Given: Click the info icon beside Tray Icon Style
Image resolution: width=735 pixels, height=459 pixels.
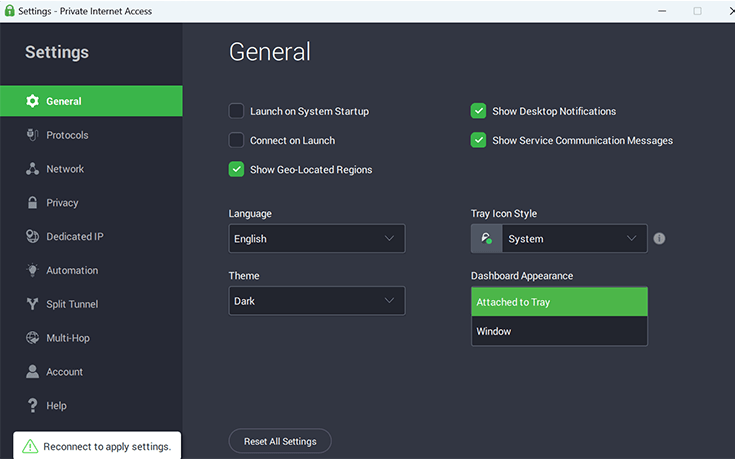Looking at the screenshot, I should point(659,239).
